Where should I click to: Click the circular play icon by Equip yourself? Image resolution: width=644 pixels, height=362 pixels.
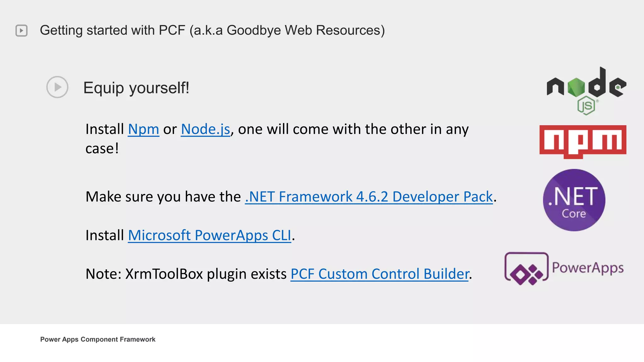(57, 87)
